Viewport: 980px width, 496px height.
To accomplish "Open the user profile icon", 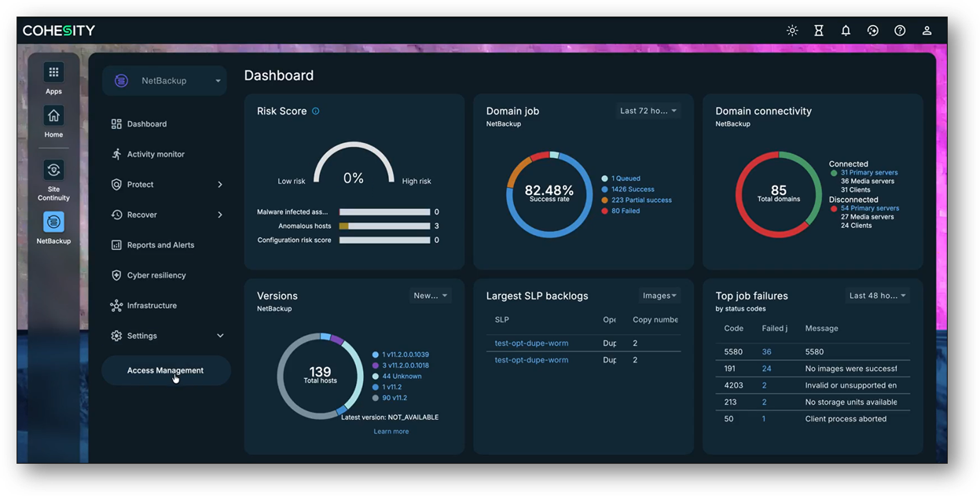I will (927, 31).
